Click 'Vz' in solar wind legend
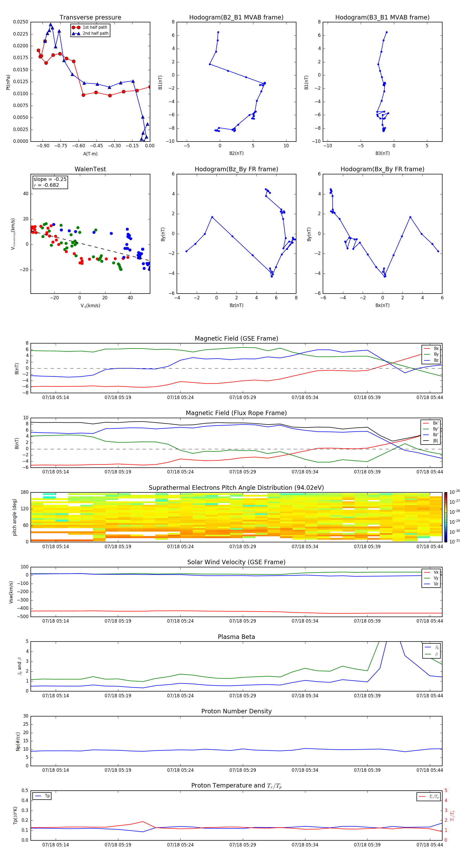The image size is (473, 868). click(x=431, y=584)
